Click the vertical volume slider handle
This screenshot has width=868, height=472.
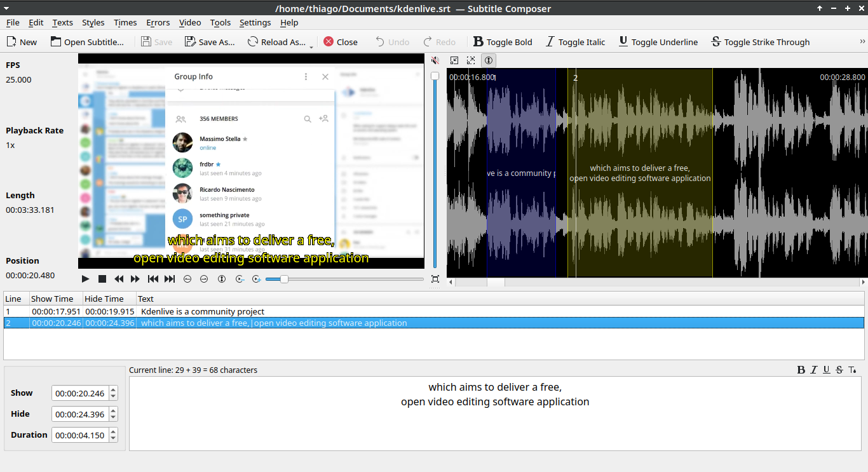tap(435, 76)
